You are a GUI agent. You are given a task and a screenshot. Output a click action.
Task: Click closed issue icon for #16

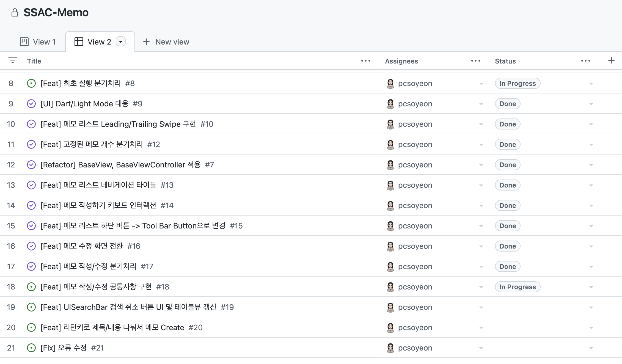[x=31, y=246]
